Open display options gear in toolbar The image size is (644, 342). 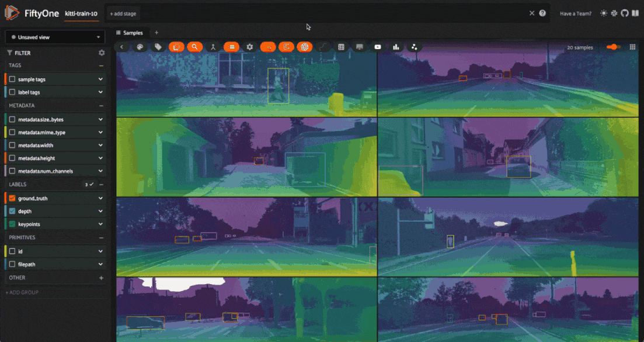[x=250, y=47]
